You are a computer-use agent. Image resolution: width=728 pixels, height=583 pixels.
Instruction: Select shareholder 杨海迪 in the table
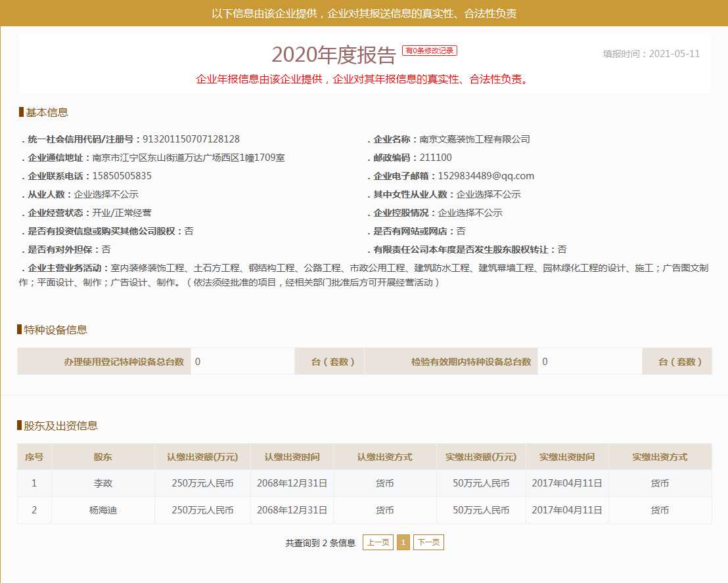tap(103, 510)
